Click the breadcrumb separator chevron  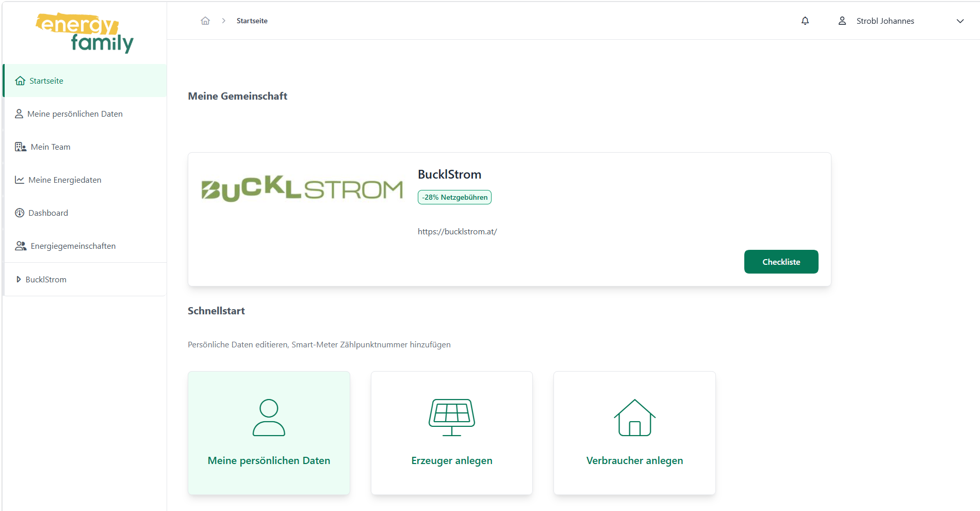click(x=223, y=21)
